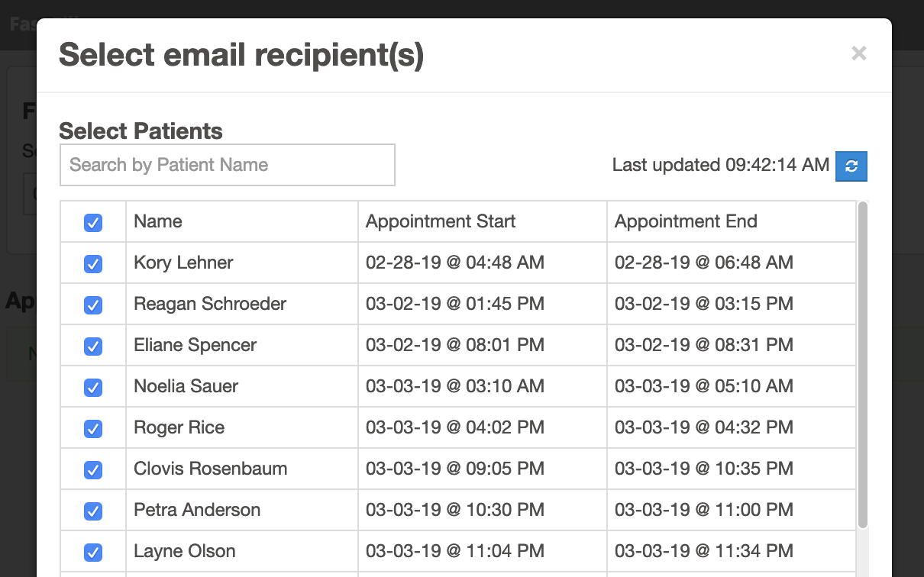The width and height of the screenshot is (924, 577).
Task: Click the Last updated timestamp text
Action: pos(720,165)
